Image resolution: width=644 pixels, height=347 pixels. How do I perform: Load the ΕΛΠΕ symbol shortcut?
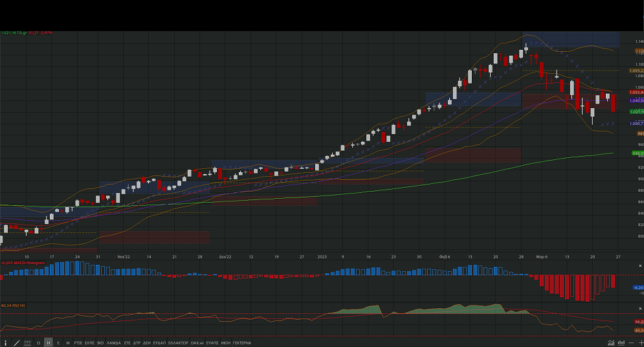click(89, 343)
